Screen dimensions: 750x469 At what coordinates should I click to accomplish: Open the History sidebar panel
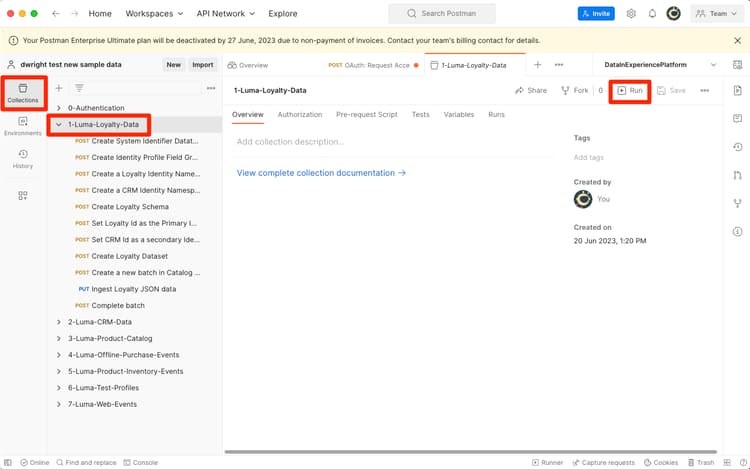[x=23, y=159]
